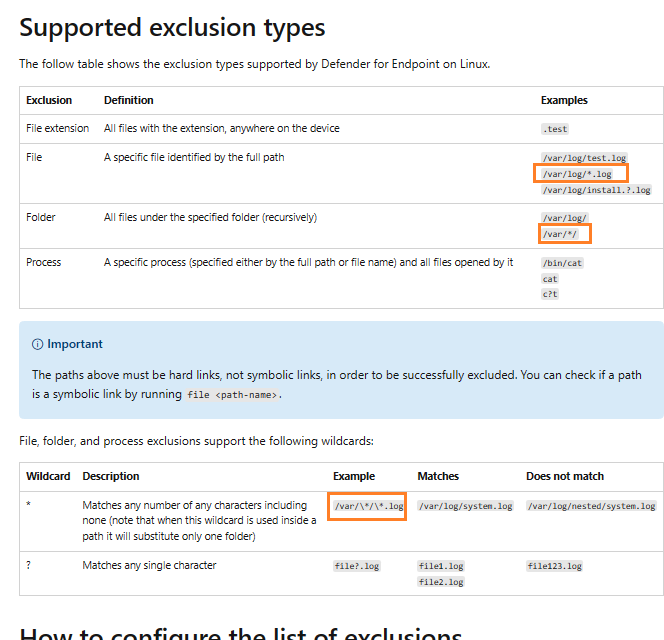Click 'Matches any single character' description
The width and height of the screenshot is (664, 640).
[149, 565]
